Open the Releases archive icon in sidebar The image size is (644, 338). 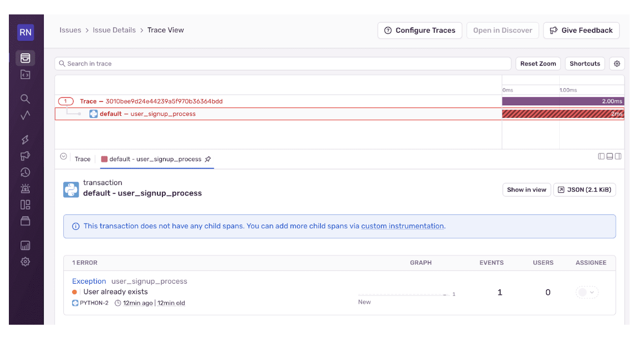[x=25, y=221]
